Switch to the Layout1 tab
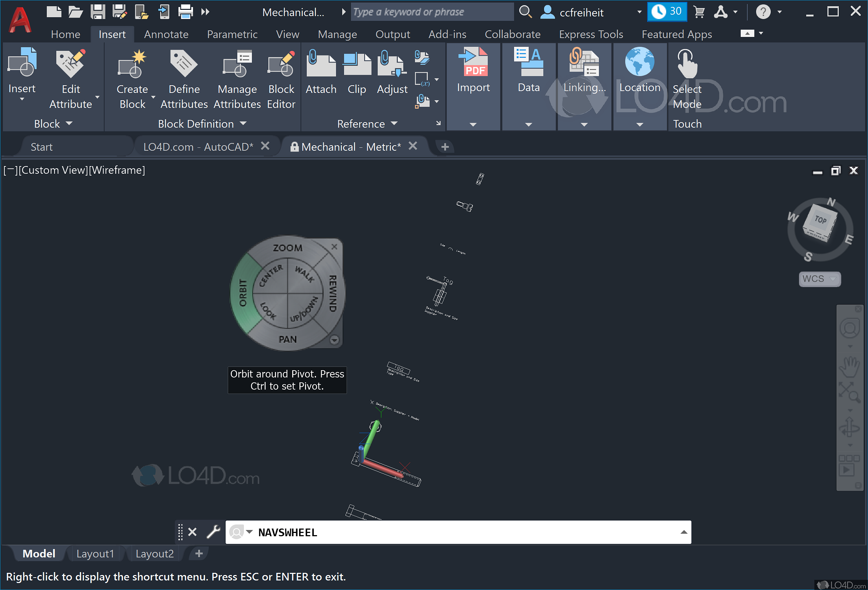Screen dimensions: 868x590 tap(95, 553)
